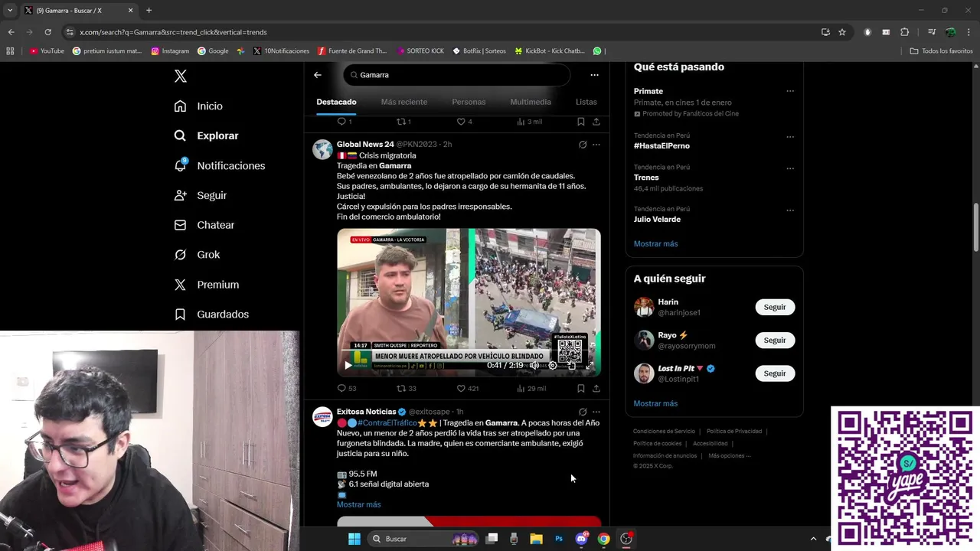Like the Global News 24 post
This screenshot has height=551, width=980.
[x=467, y=388]
